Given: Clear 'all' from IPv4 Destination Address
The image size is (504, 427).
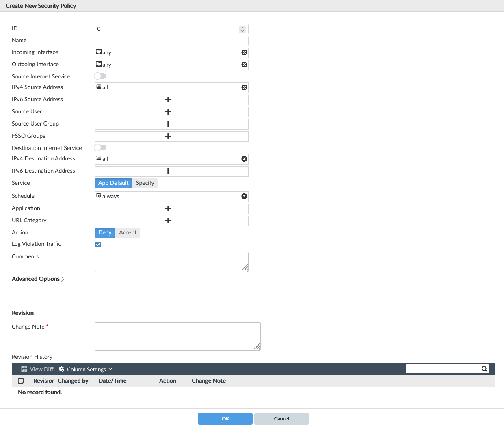Looking at the screenshot, I should [x=244, y=159].
